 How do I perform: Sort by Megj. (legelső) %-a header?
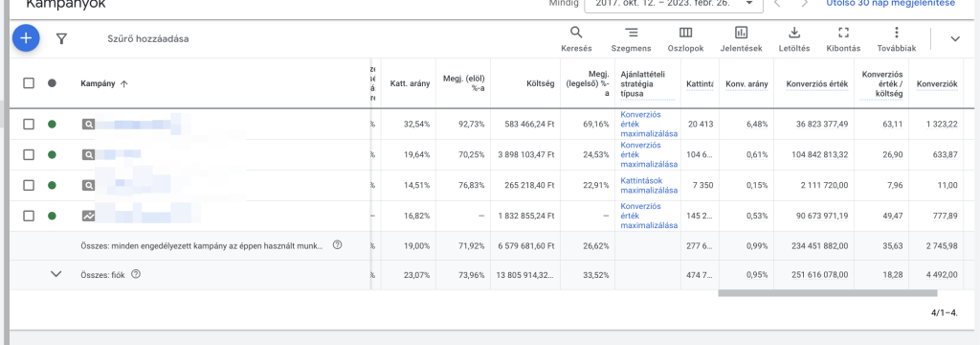point(587,83)
